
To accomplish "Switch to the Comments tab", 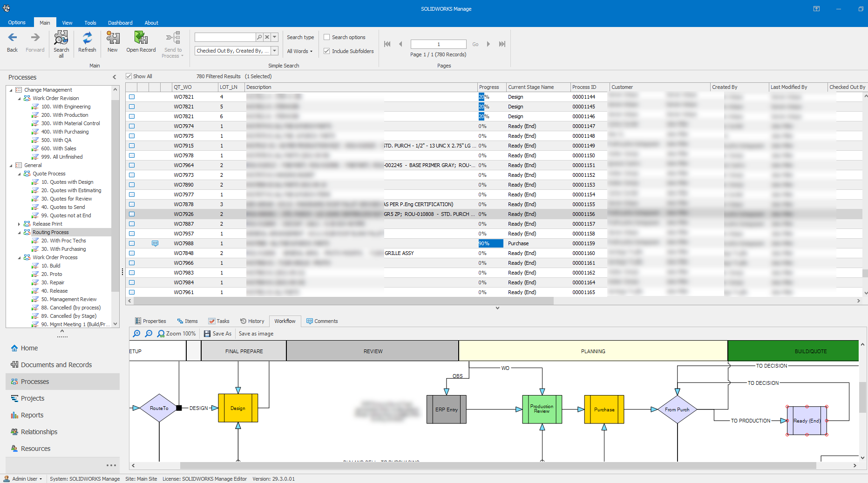I will (x=322, y=321).
